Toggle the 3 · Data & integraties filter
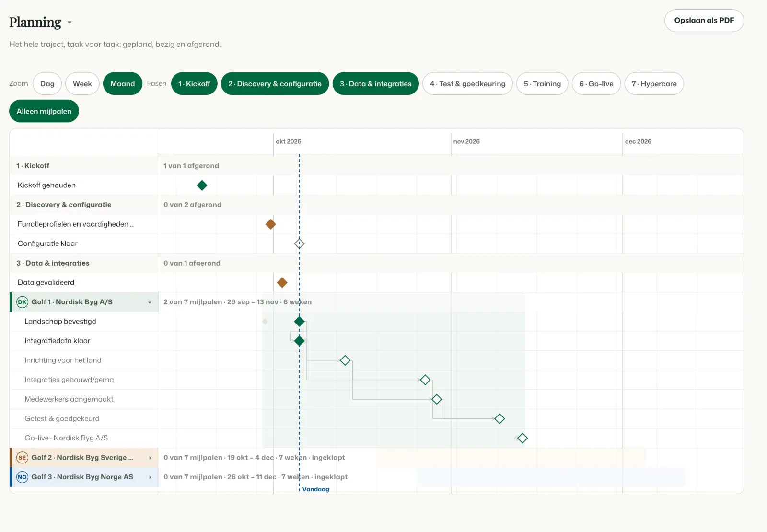This screenshot has height=532, width=767. (376, 83)
